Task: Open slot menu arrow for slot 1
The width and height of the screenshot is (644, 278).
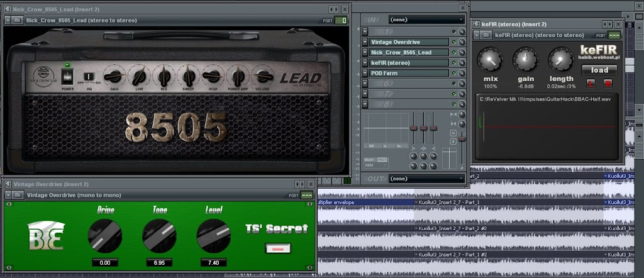Action: 365,31
